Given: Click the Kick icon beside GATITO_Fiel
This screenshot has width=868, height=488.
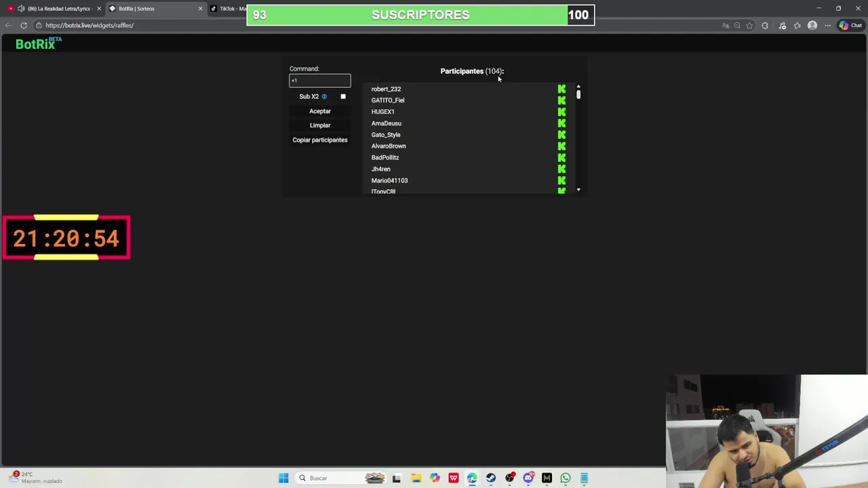Looking at the screenshot, I should click(x=561, y=100).
